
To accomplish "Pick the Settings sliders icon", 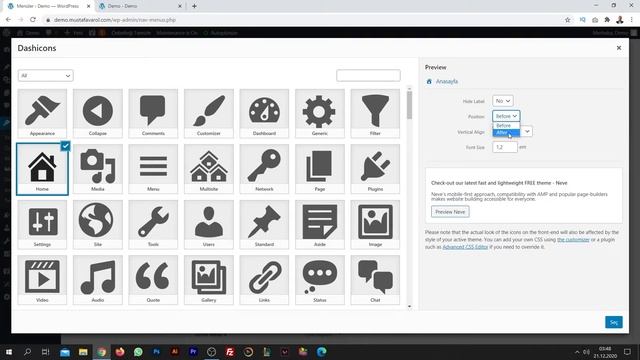I will (42, 224).
